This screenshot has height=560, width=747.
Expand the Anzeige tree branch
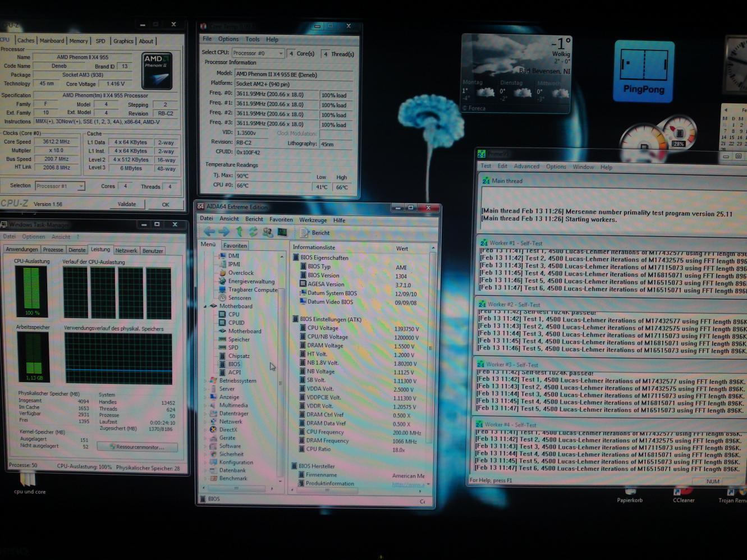(x=205, y=397)
